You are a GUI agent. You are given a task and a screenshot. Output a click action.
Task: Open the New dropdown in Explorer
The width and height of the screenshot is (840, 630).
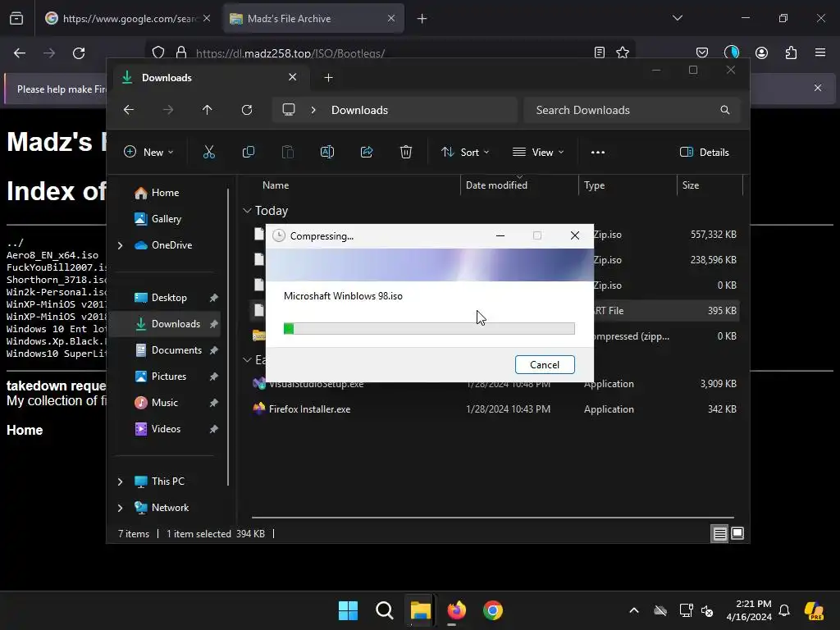148,152
